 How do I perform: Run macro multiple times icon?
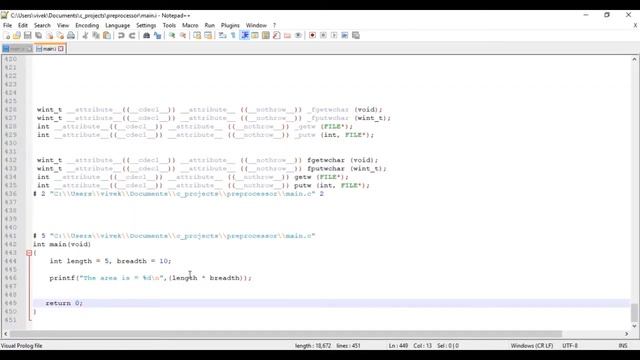tap(345, 36)
